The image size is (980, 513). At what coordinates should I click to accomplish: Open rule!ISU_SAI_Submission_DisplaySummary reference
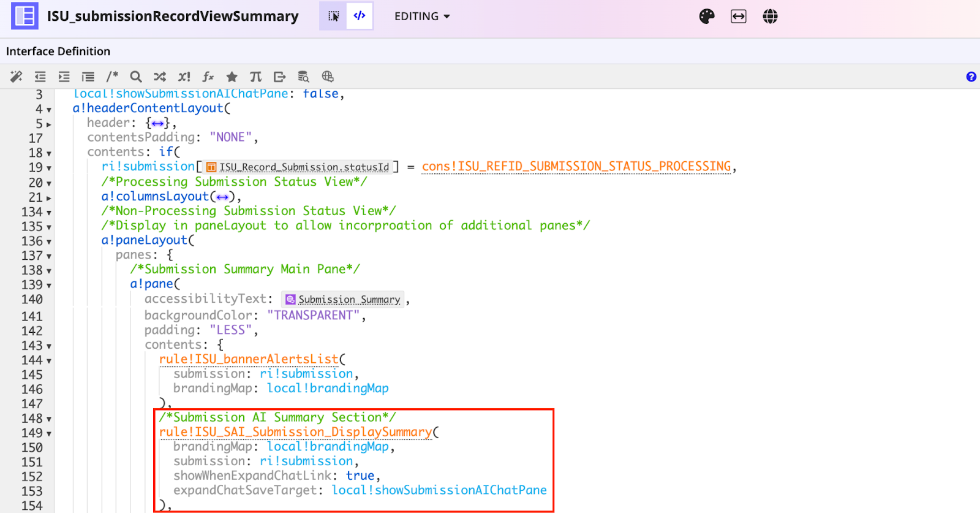(x=295, y=432)
